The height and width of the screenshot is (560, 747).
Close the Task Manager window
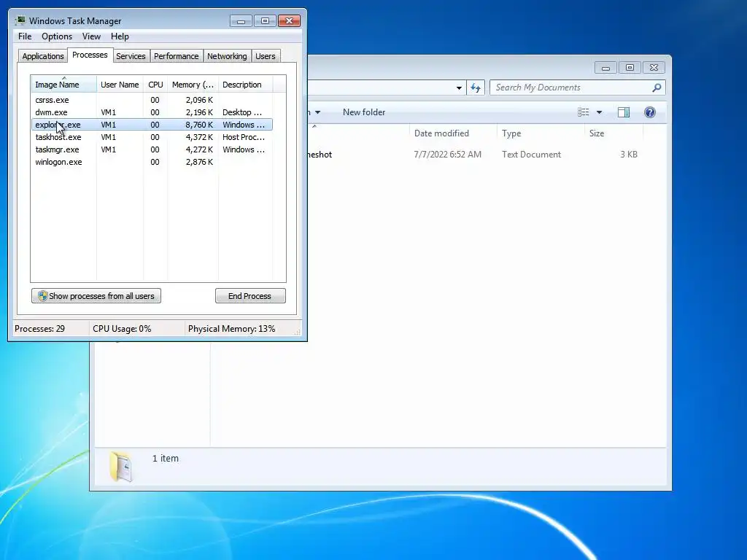pyautogui.click(x=289, y=20)
